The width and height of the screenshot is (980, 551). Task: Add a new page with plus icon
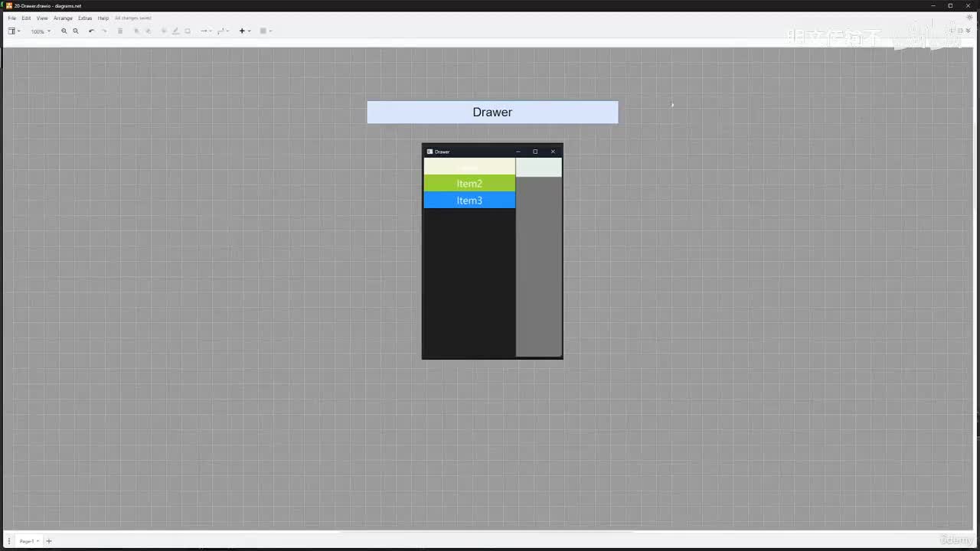tap(49, 541)
